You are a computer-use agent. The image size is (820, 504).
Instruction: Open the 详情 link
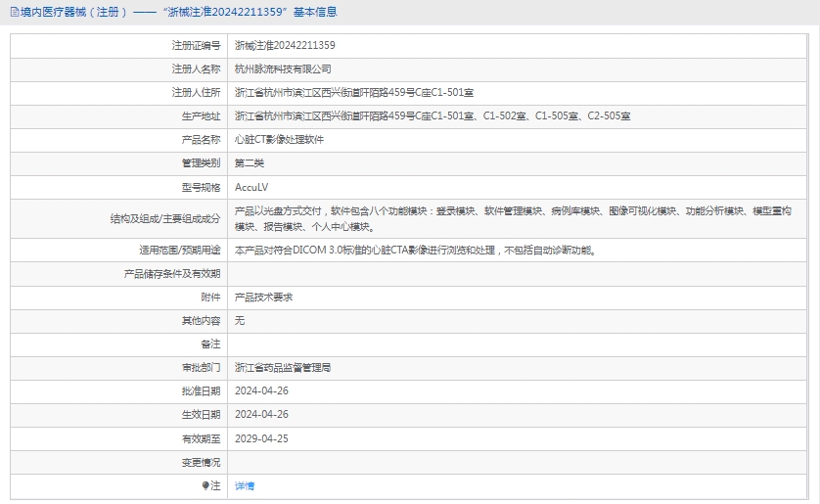[x=245, y=486]
